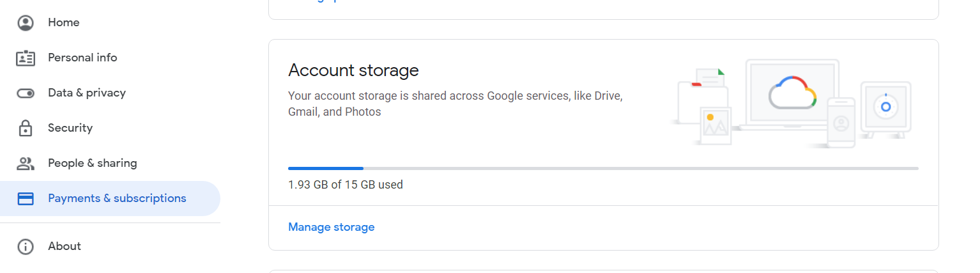Click the 1.93 GB of 15 GB used text
The height and width of the screenshot is (273, 980).
346,185
